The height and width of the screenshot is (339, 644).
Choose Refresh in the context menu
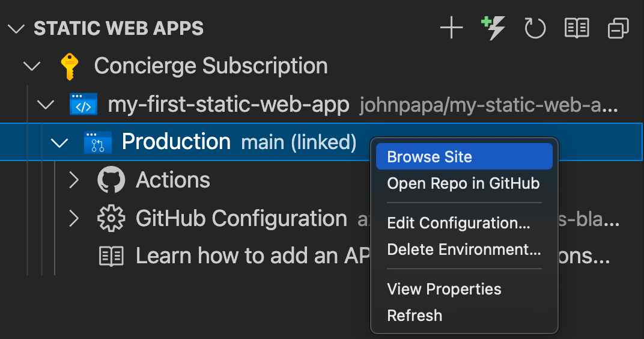(x=464, y=316)
